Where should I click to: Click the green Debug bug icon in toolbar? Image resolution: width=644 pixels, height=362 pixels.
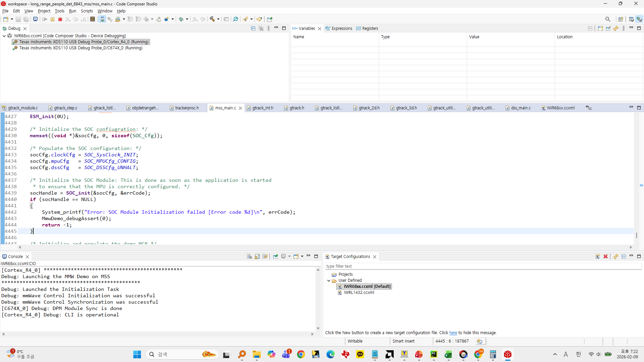181,19
